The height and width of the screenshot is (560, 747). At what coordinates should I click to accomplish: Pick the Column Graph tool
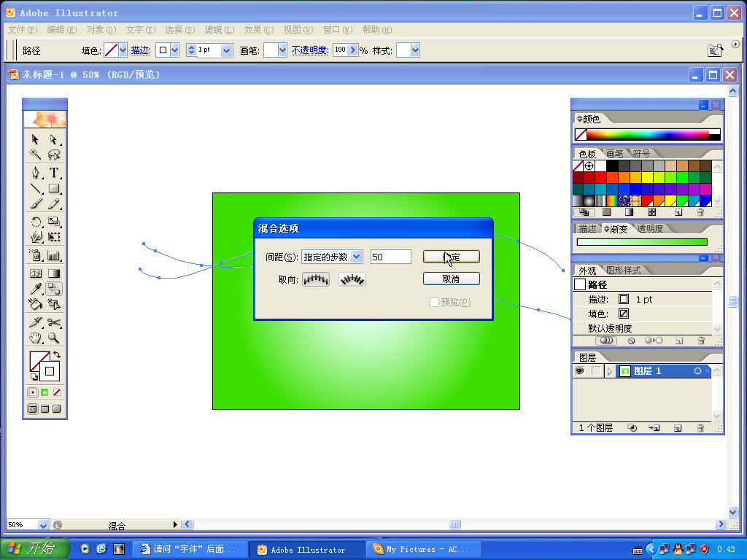coord(53,255)
